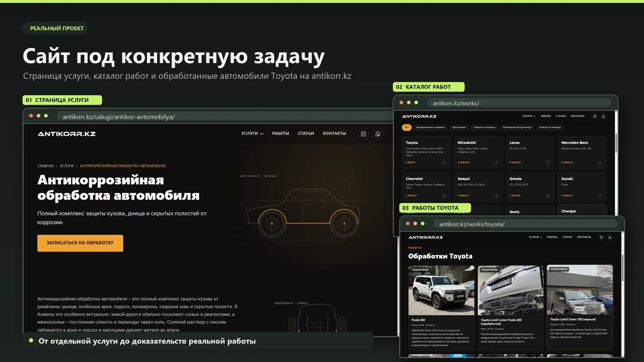The width and height of the screenshot is (644, 362).
Task: Select 'Коммерческий транспорт' filter chip
Action: tap(517, 127)
